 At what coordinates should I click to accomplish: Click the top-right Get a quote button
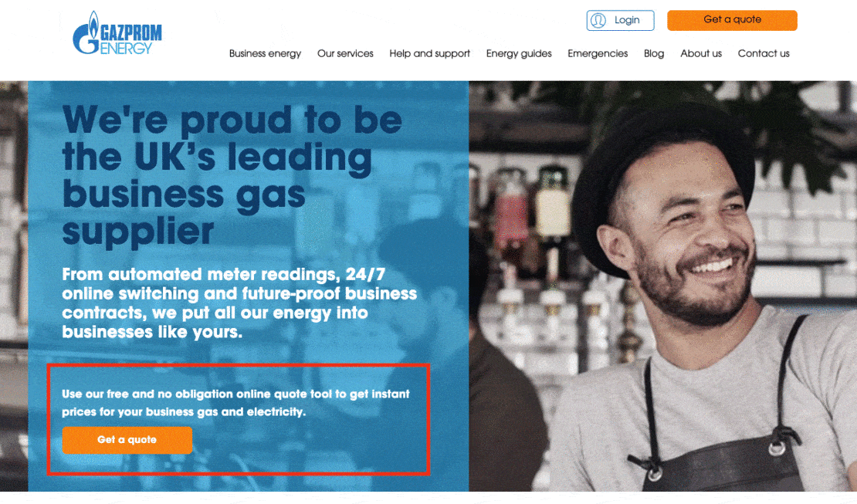pos(732,20)
